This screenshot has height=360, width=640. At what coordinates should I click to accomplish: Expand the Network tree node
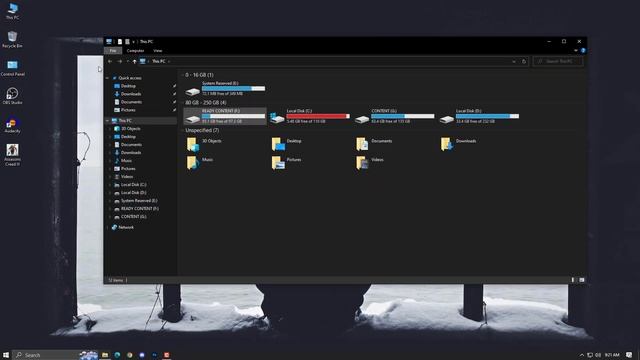point(107,227)
